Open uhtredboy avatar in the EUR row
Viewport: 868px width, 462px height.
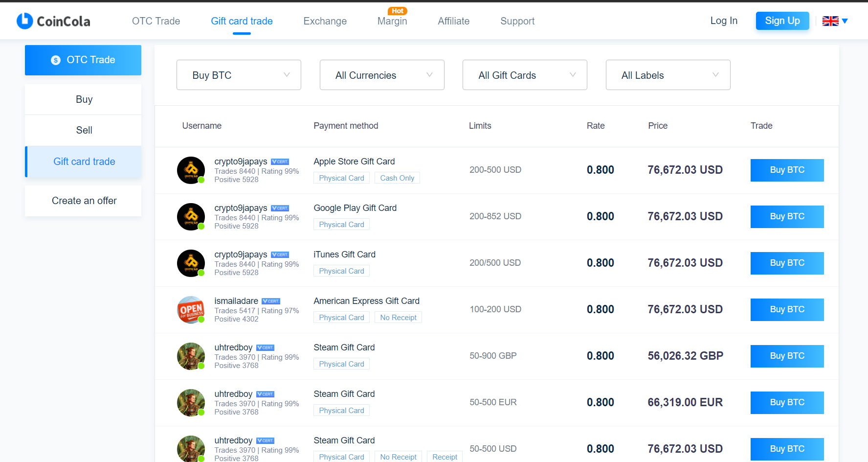click(191, 403)
